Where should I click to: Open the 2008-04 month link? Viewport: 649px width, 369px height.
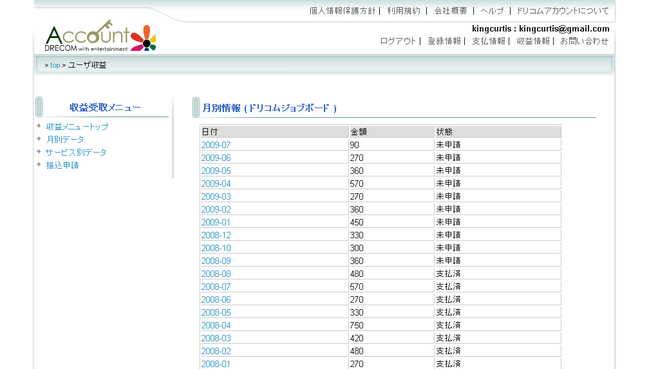[x=216, y=326]
